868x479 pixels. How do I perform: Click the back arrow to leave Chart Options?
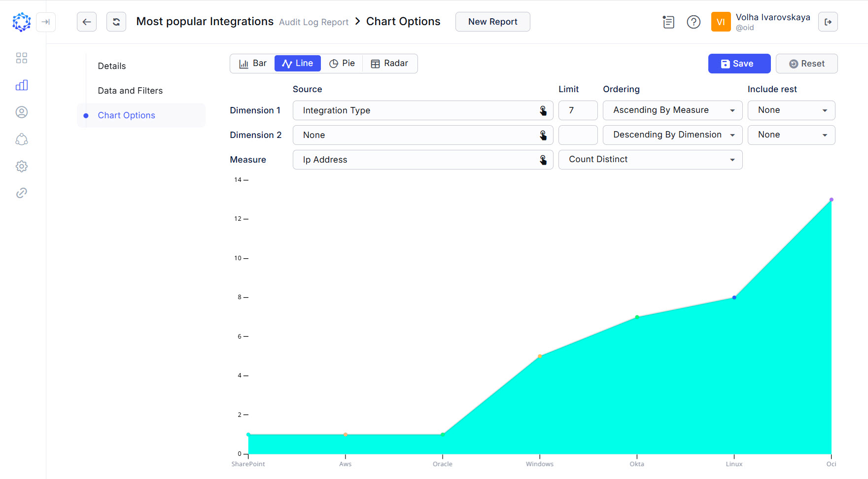87,22
